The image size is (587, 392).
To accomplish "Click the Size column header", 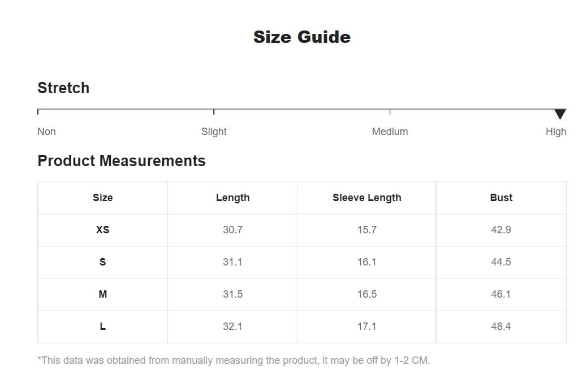I will pos(102,198).
